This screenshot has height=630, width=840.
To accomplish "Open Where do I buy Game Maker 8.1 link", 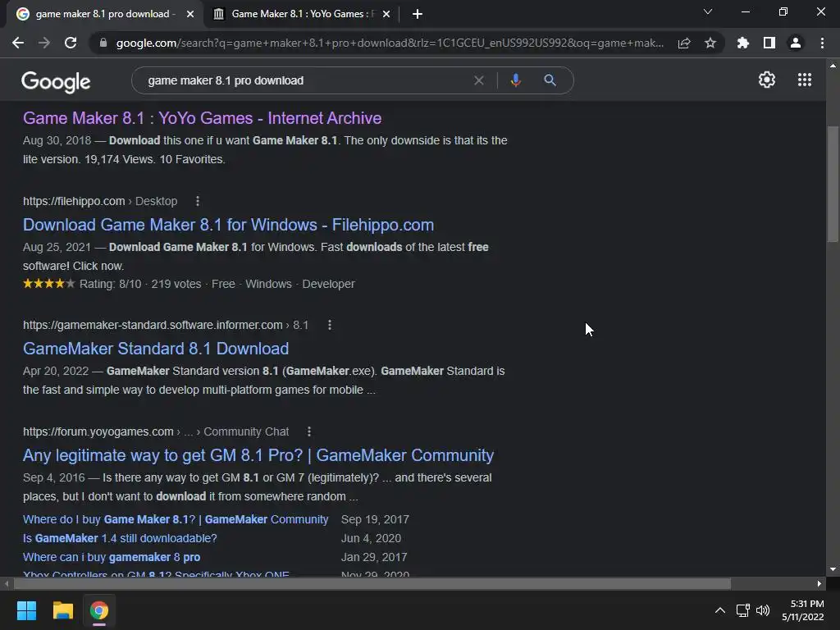I will 176,519.
